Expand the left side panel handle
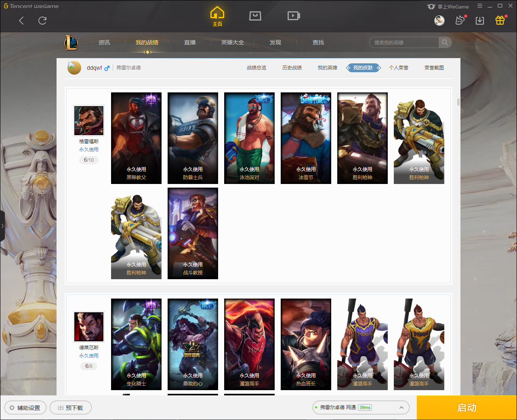The image size is (517, 420). (2, 226)
